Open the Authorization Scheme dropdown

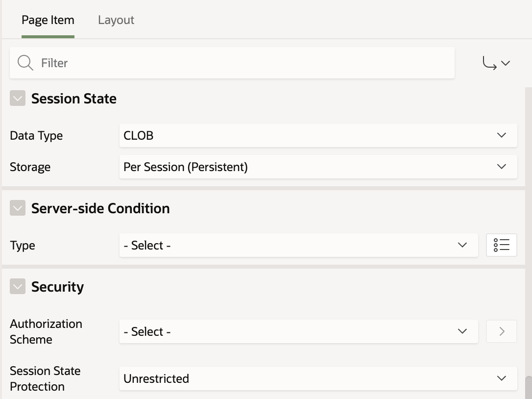298,331
